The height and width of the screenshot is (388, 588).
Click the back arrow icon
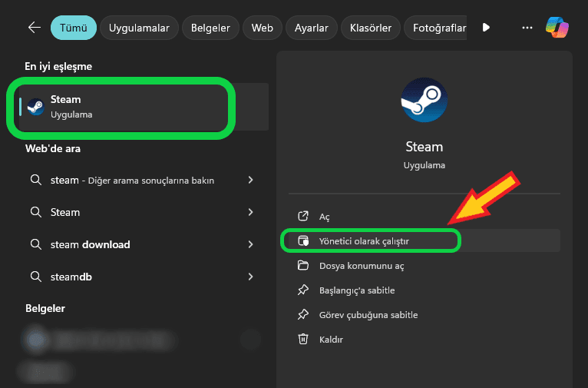coord(34,28)
